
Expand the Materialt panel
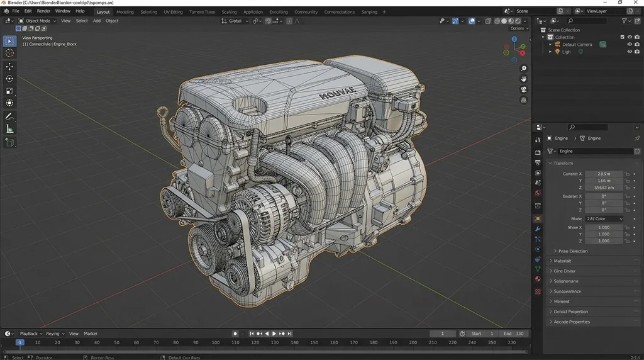tap(562, 261)
